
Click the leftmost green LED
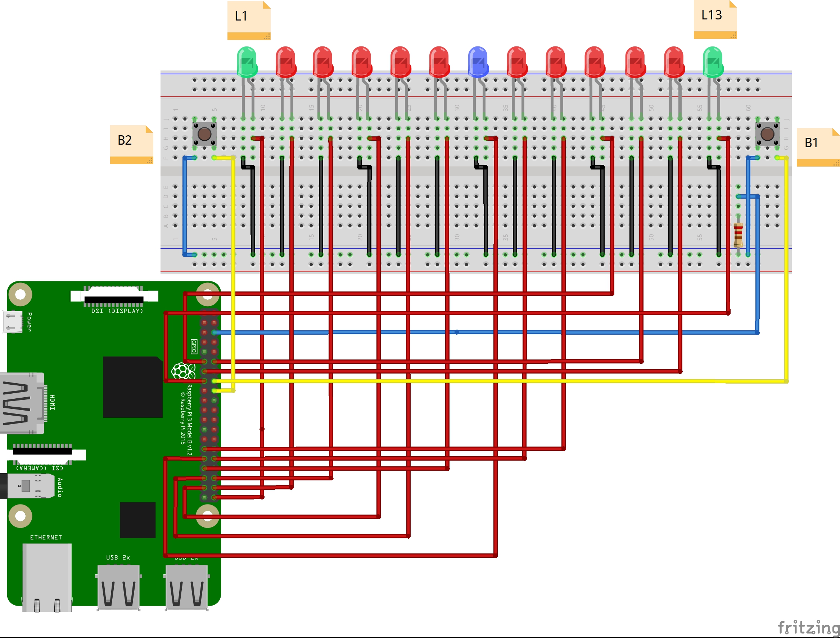click(247, 62)
